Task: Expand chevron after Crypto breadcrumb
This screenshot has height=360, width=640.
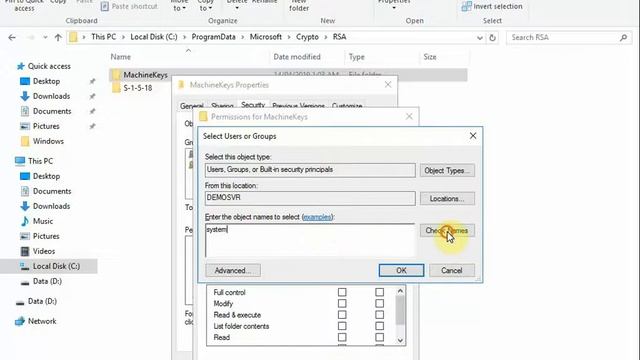Action: (326, 37)
